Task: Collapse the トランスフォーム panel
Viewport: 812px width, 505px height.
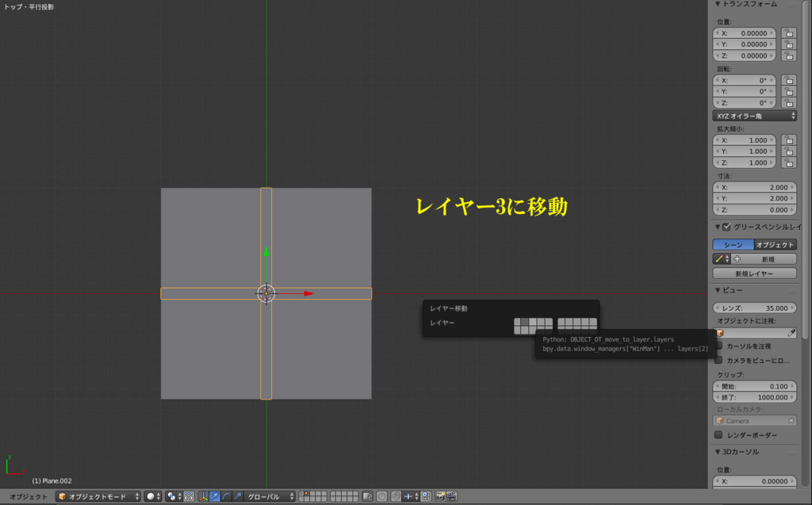Action: point(718,4)
